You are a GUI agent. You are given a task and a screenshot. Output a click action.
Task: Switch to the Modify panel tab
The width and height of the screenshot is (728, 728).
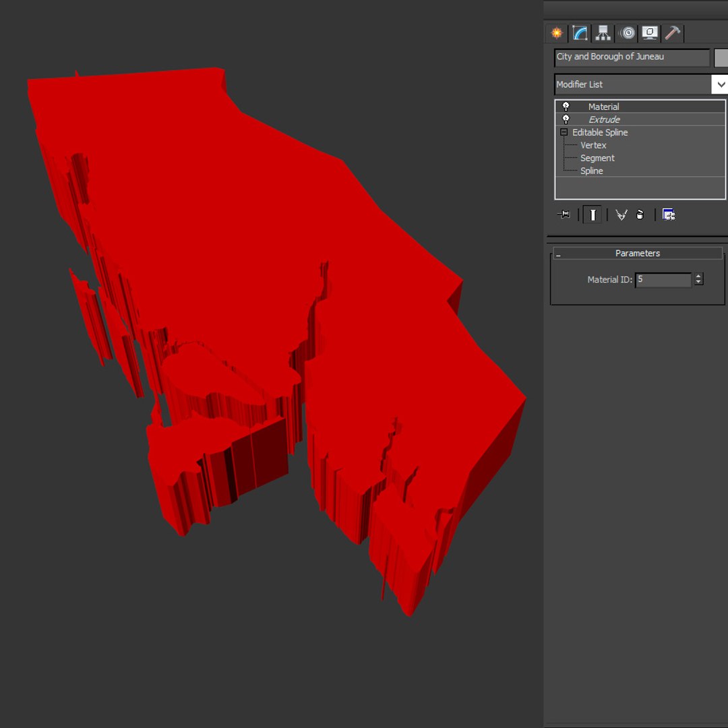tap(580, 33)
